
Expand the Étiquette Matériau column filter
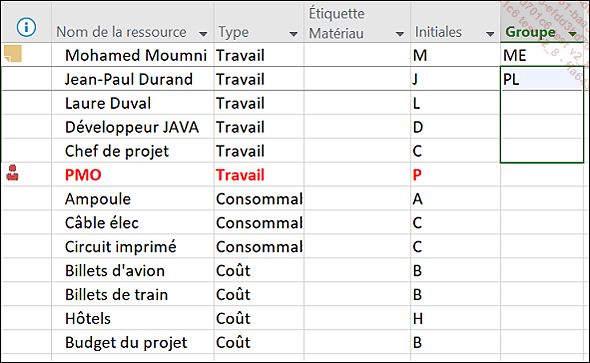(x=400, y=34)
